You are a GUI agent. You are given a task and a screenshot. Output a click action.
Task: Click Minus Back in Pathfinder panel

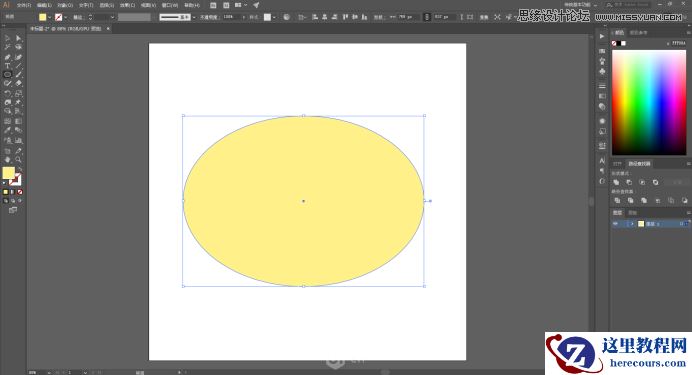pyautogui.click(x=684, y=200)
